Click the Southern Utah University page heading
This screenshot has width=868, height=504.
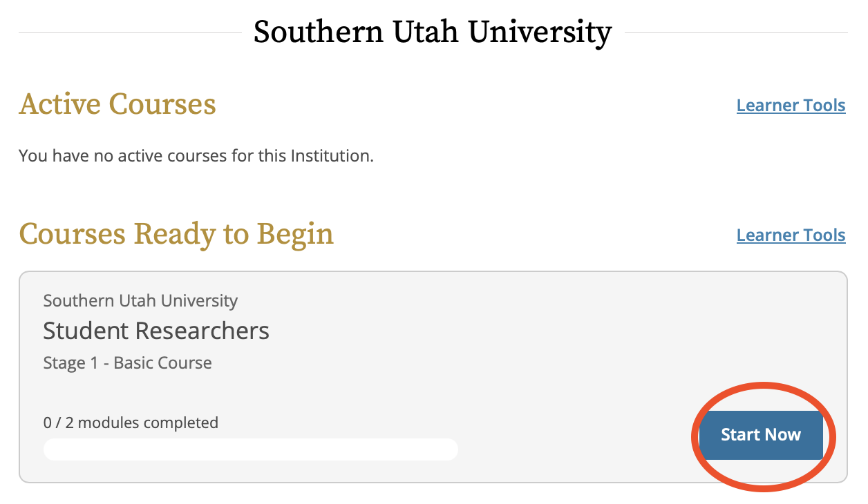click(432, 32)
